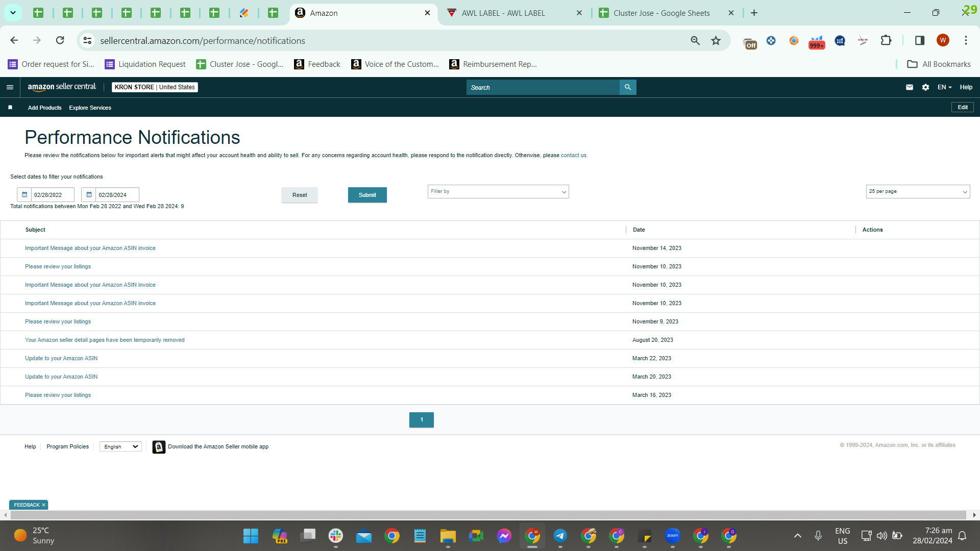This screenshot has width=980, height=551.
Task: View site information icon in address bar
Action: click(88, 40)
